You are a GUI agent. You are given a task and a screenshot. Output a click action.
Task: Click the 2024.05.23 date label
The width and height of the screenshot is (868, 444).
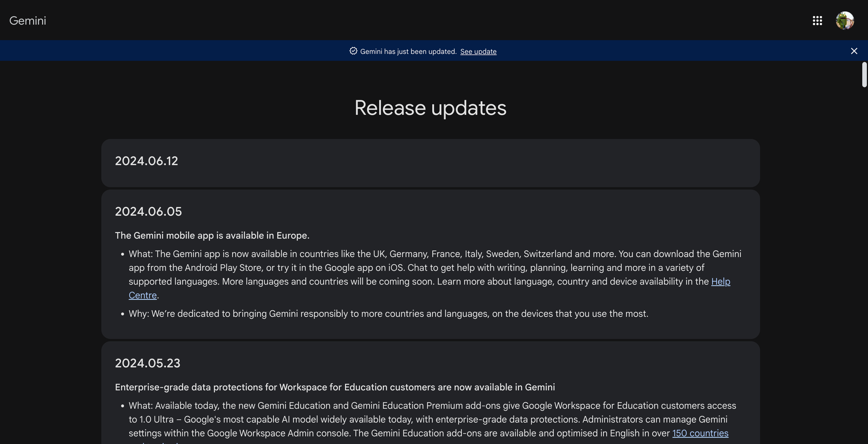[x=148, y=363]
